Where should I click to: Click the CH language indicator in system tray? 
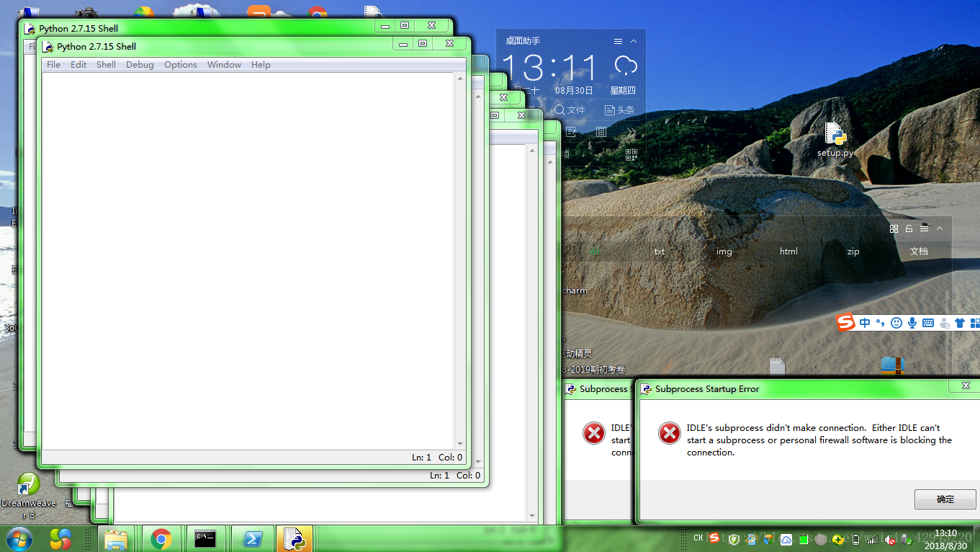pyautogui.click(x=698, y=538)
